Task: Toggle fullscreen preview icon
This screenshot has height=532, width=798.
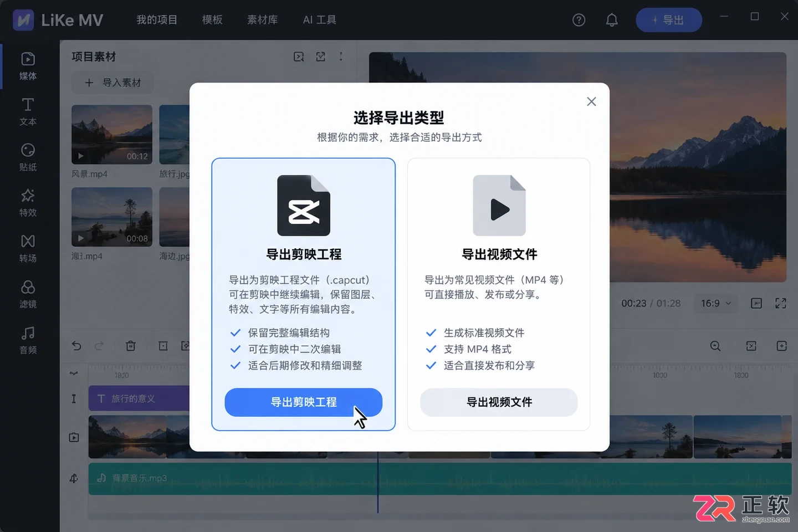Action: [781, 303]
